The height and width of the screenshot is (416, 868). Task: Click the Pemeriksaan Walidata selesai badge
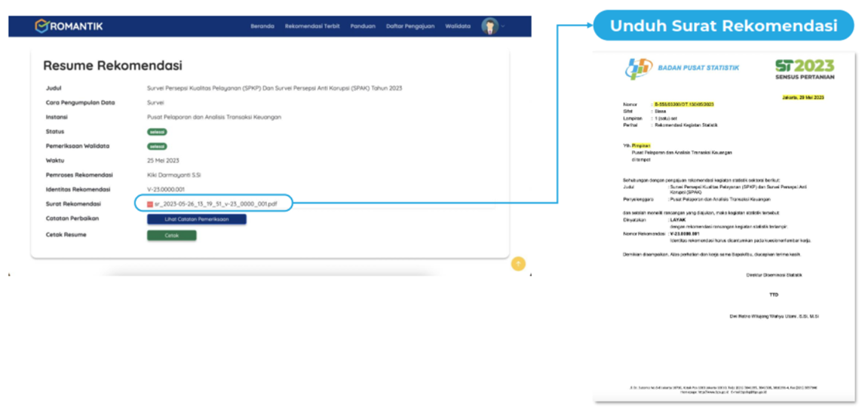157,146
